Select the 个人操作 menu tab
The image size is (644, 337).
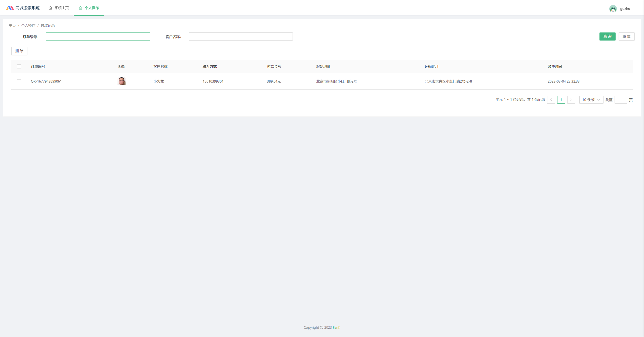(x=92, y=8)
